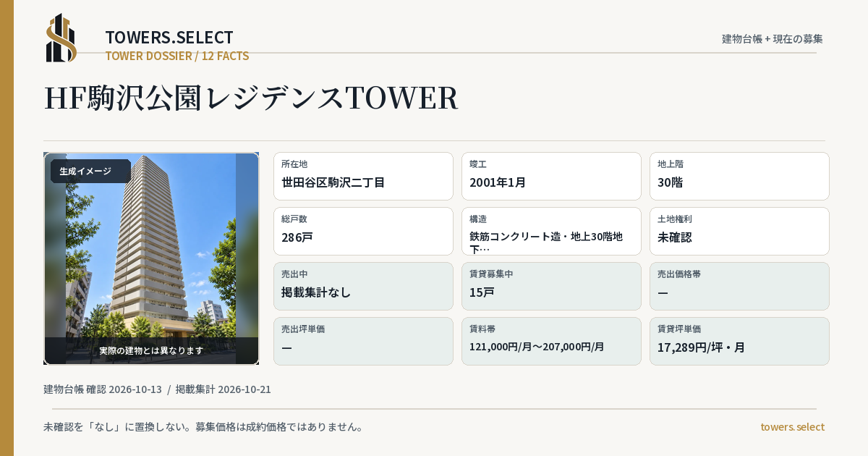The image size is (868, 456).
Task: Click the 未確認を「なし」に置換しない footer disclaimer
Action: (203, 427)
